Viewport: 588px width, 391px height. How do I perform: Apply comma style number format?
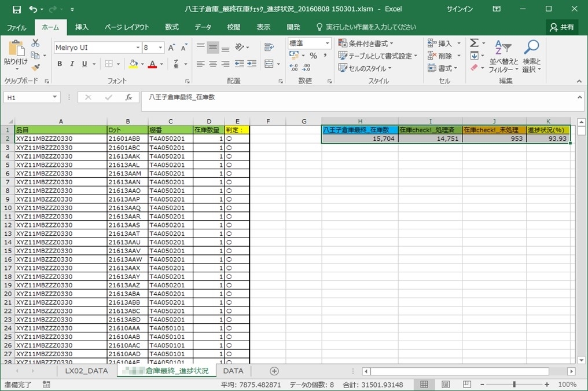pos(325,56)
